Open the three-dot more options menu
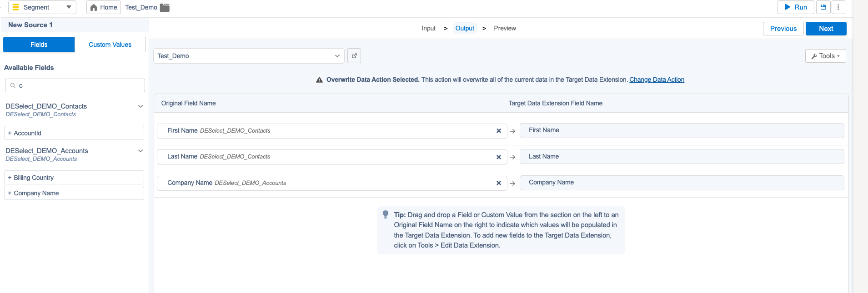Viewport: 868px width, 293px height. click(838, 7)
